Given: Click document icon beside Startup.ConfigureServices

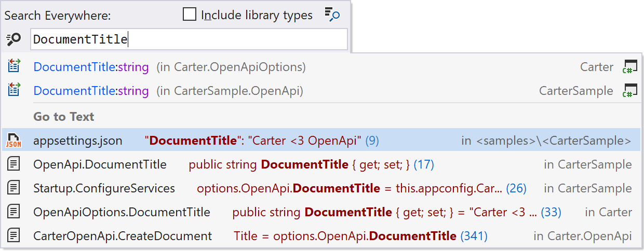Looking at the screenshot, I should coord(14,188).
